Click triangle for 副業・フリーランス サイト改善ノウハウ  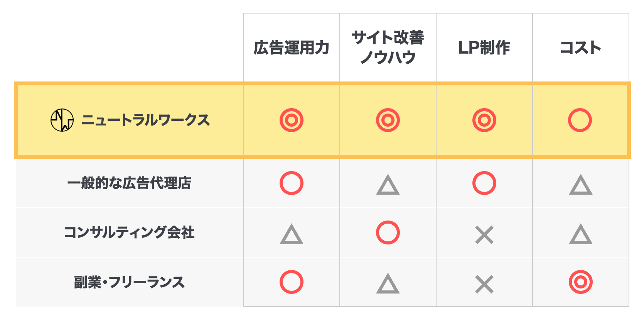[388, 284]
